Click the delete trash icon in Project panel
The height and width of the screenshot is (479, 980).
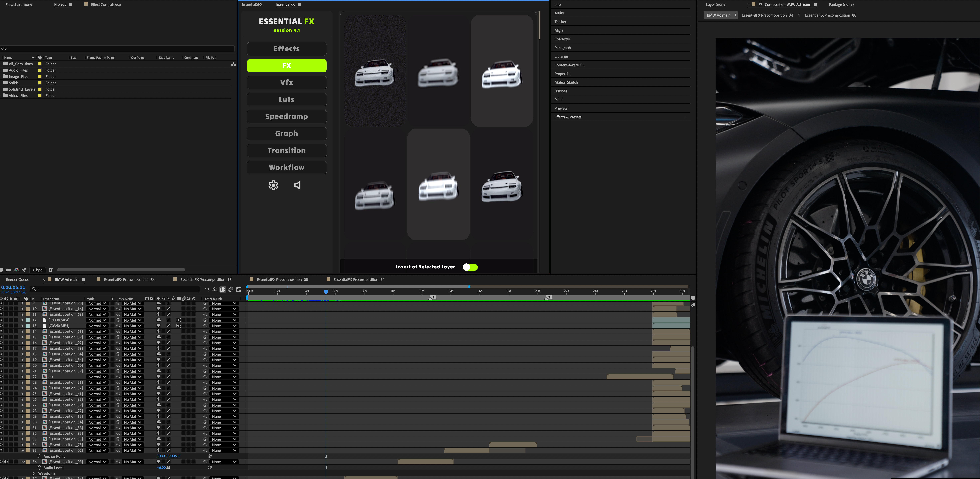pos(51,270)
